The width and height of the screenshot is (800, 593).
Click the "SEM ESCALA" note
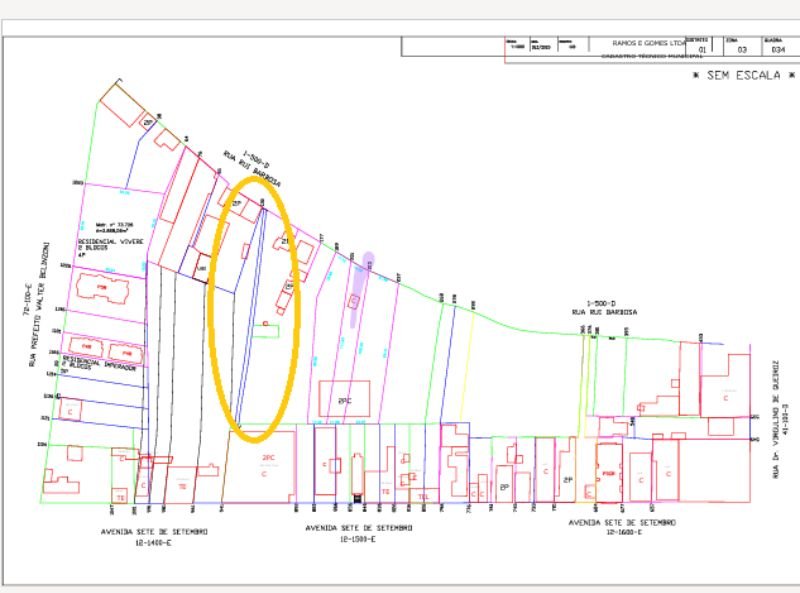tap(744, 75)
